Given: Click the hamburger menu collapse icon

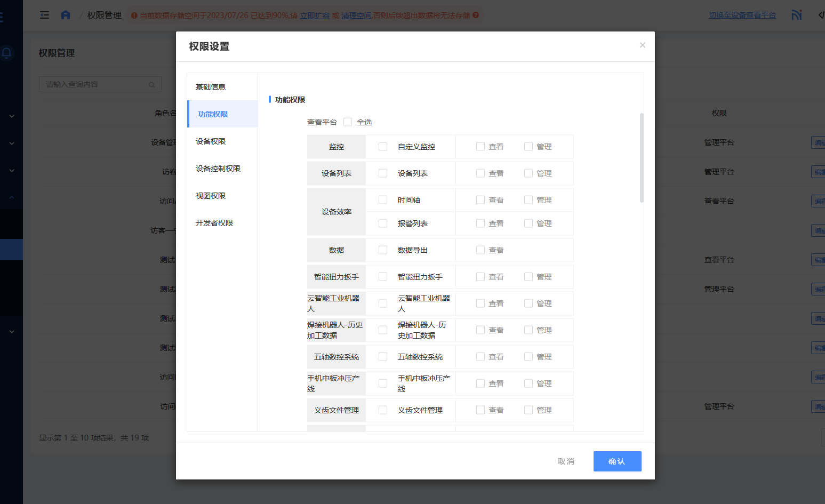Looking at the screenshot, I should click(x=45, y=15).
